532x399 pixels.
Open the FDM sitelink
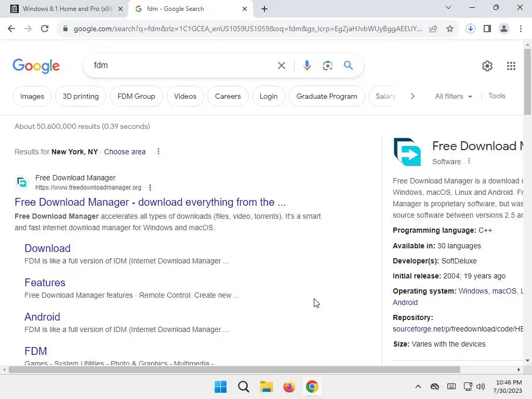pyautogui.click(x=36, y=351)
